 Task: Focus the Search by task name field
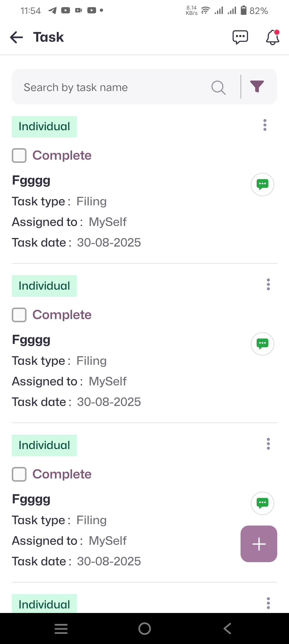[112, 87]
